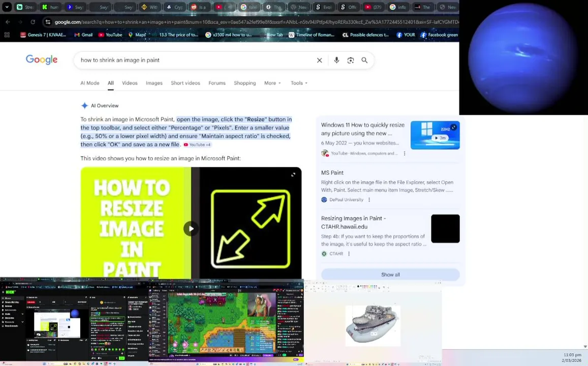This screenshot has width=588, height=366.
Task: Open the Possible defences bookmark
Action: point(365,35)
